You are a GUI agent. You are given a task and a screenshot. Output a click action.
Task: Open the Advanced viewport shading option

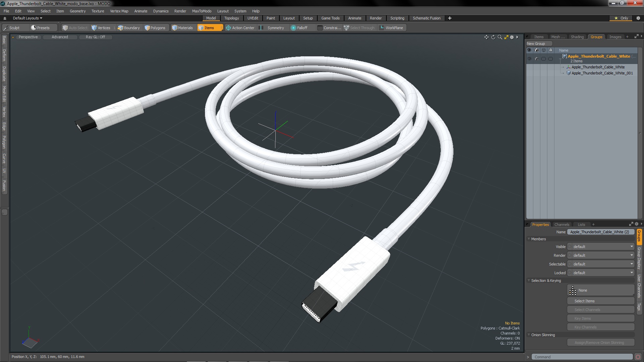click(x=60, y=37)
